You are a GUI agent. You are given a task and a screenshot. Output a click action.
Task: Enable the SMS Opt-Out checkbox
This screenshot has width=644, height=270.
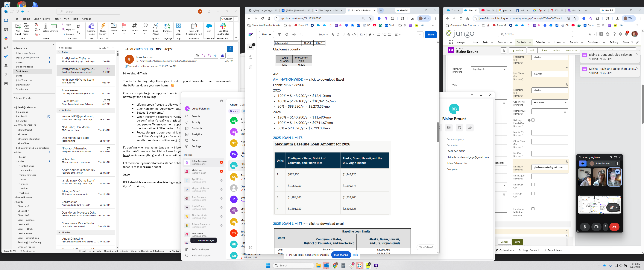[533, 194]
